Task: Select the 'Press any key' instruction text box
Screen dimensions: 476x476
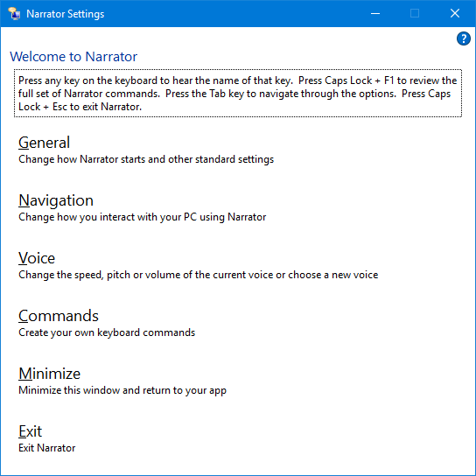Action: coord(238,94)
